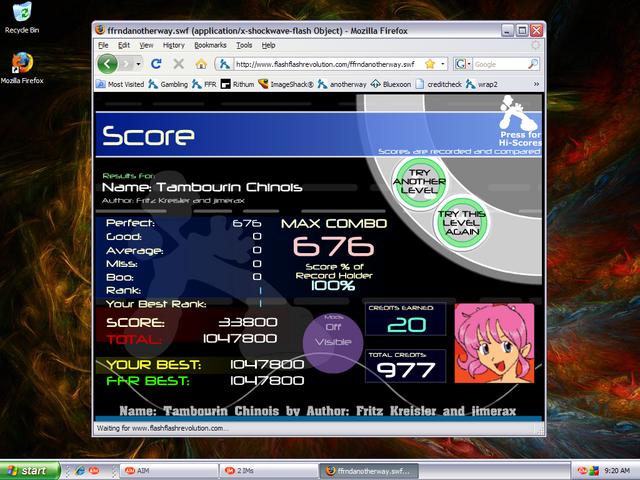The height and width of the screenshot is (480, 640).
Task: Show more bookmarks with the chevron expander
Action: click(536, 84)
